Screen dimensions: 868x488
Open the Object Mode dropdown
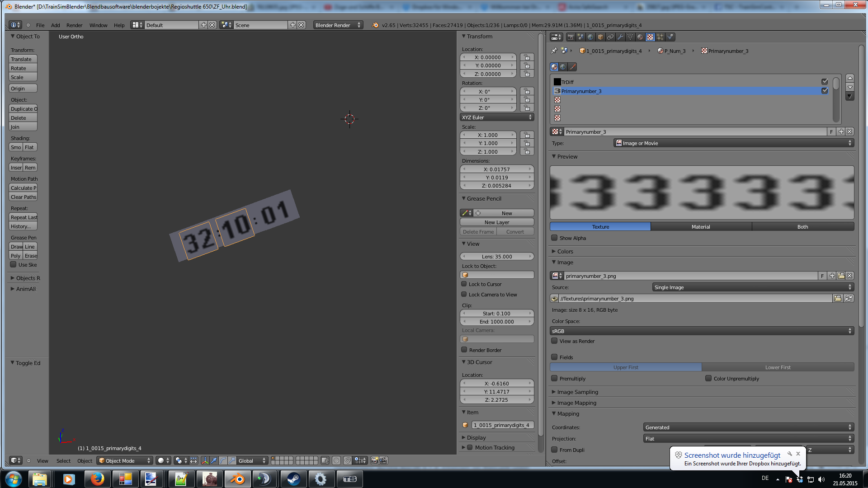coord(124,460)
